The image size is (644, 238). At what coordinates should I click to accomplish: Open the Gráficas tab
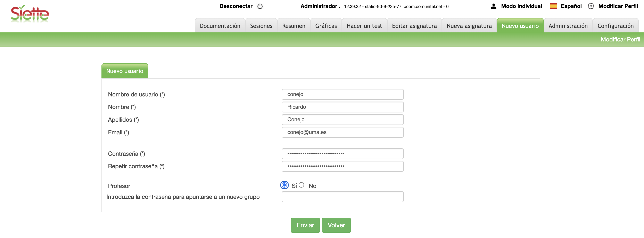click(326, 26)
